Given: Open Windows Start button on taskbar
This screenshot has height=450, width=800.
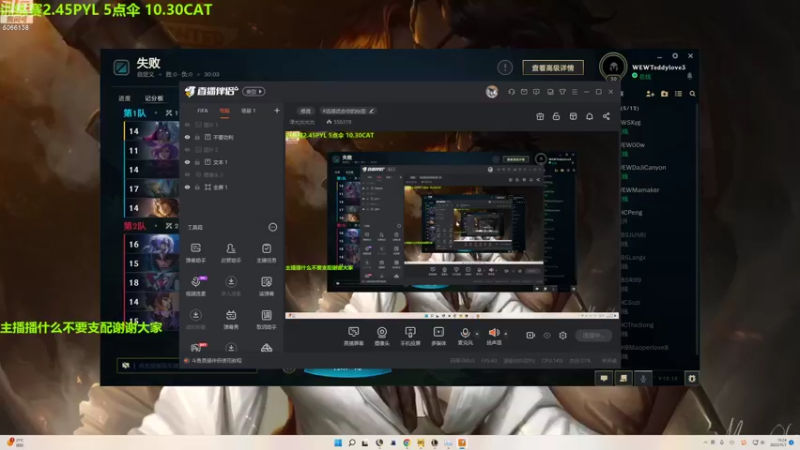Looking at the screenshot, I should 338,442.
